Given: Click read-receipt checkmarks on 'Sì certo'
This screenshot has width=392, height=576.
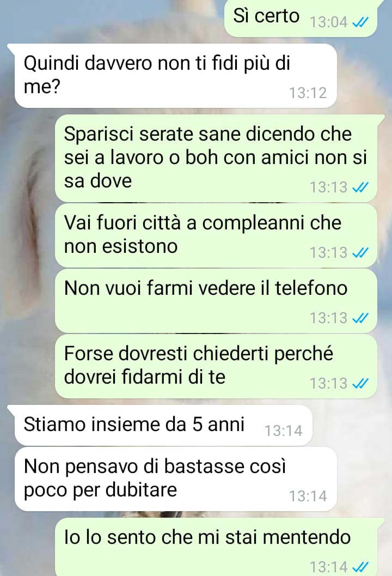Looking at the screenshot, I should 360,23.
